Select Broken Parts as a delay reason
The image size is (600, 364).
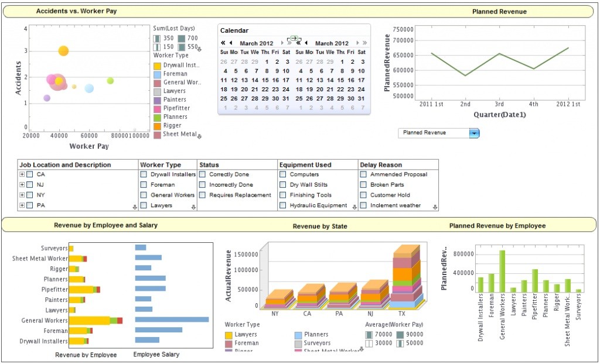pos(362,185)
